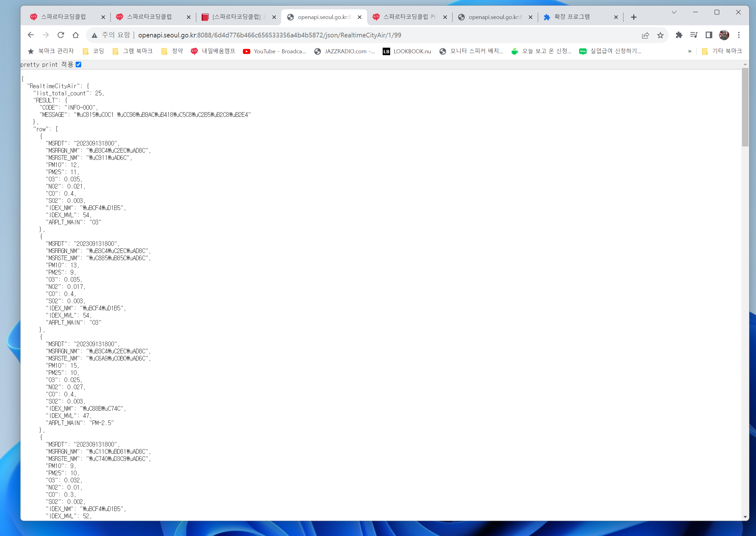756x536 pixels.
Task: Expand the 청약 bookmark folder
Action: [172, 51]
